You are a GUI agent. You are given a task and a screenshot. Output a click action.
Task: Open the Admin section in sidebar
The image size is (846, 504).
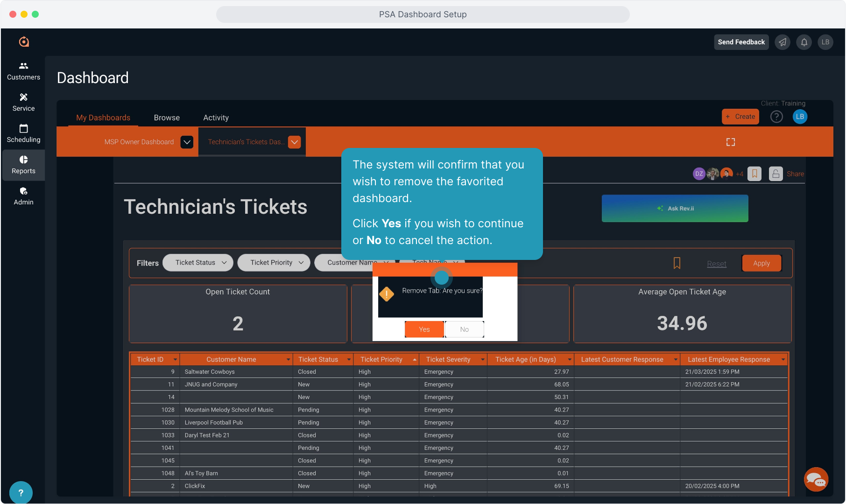click(x=23, y=196)
